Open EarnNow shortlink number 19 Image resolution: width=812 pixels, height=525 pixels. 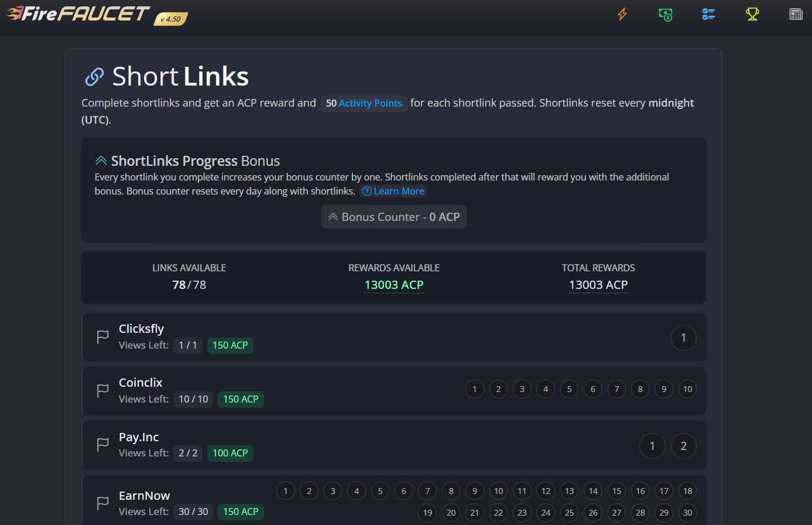pos(427,513)
